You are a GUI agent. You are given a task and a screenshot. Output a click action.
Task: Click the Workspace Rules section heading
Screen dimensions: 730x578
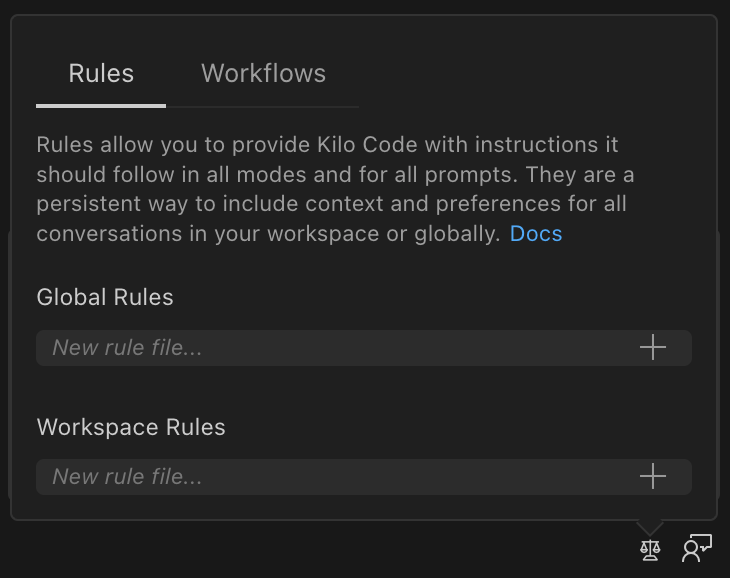click(x=131, y=427)
